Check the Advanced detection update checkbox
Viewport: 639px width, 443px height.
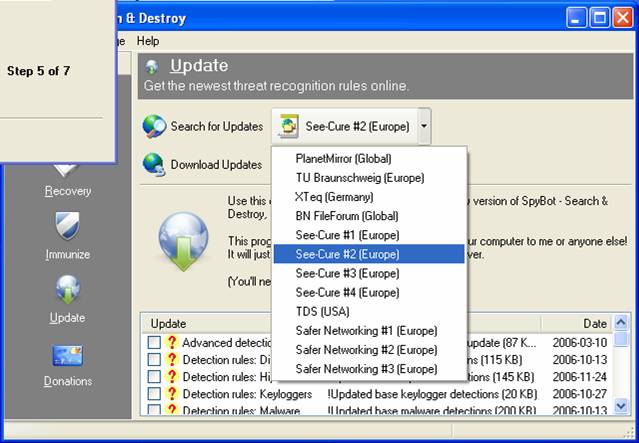[x=154, y=343]
